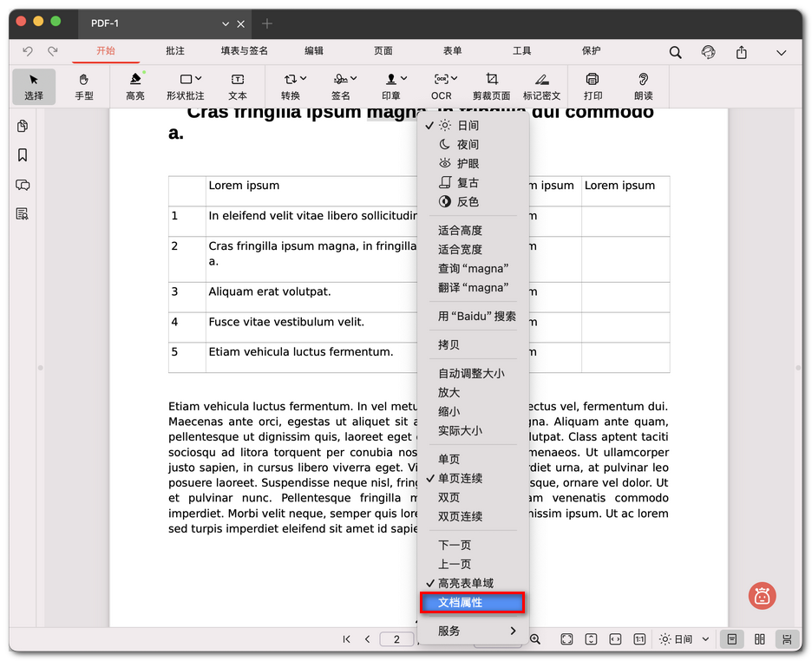Click the red assistant robot icon

[x=762, y=595]
